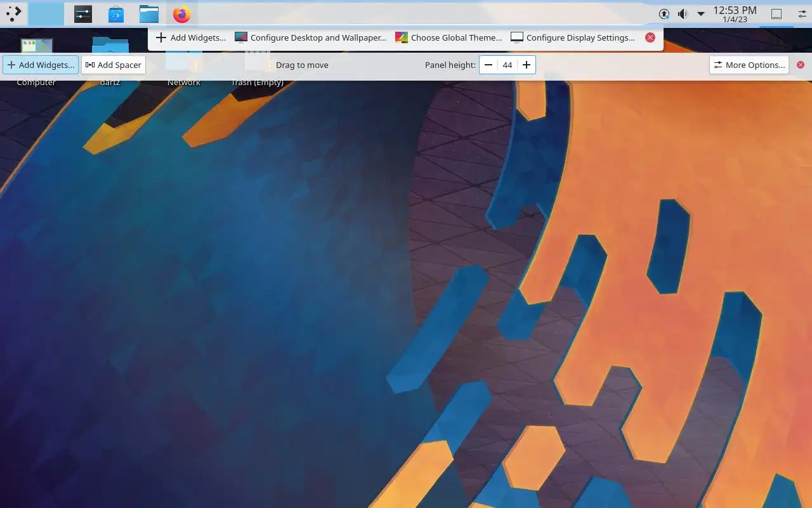Open Discover software center from panel

tap(116, 14)
